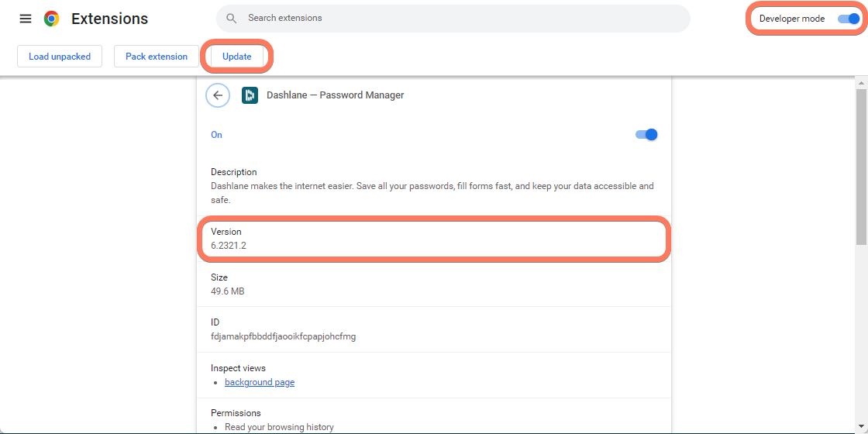This screenshot has height=434, width=868.
Task: Click the Dashlane extension icon
Action: [x=250, y=95]
